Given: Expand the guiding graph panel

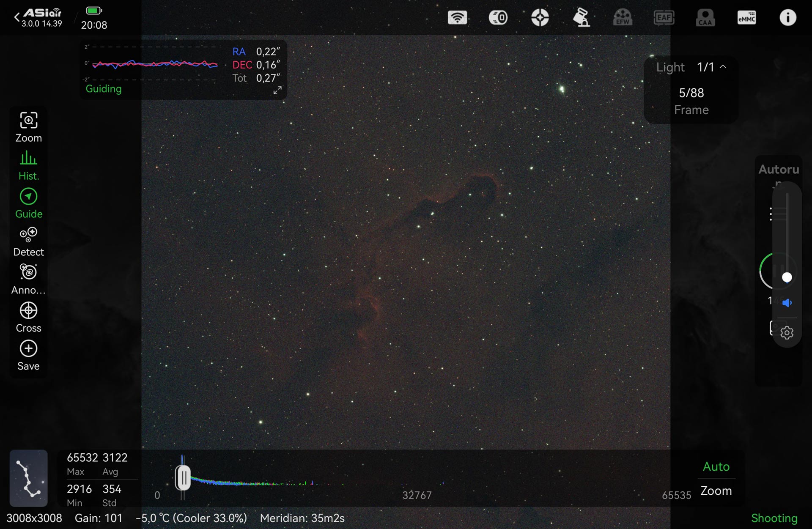Looking at the screenshot, I should click(277, 90).
